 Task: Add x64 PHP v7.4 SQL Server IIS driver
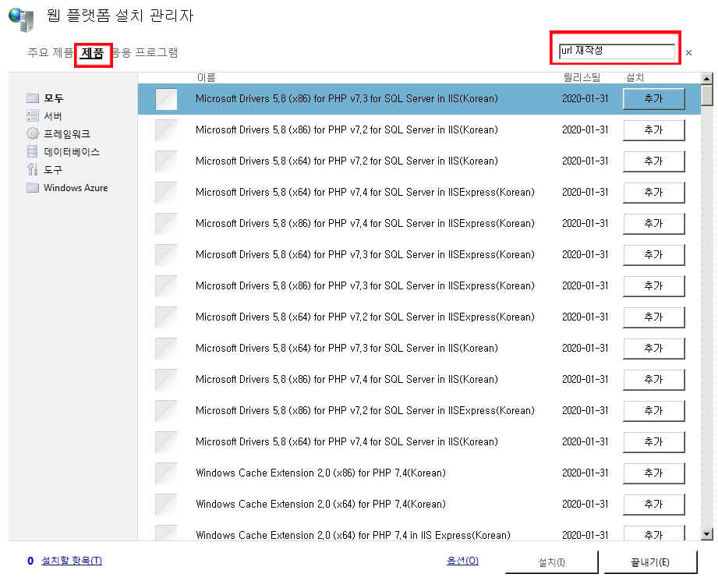click(x=654, y=441)
